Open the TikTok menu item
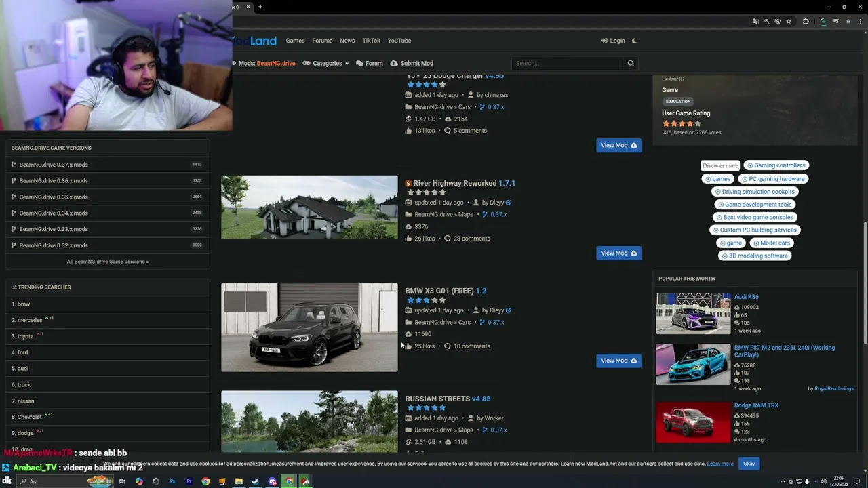Viewport: 868px width, 488px height. (x=371, y=41)
